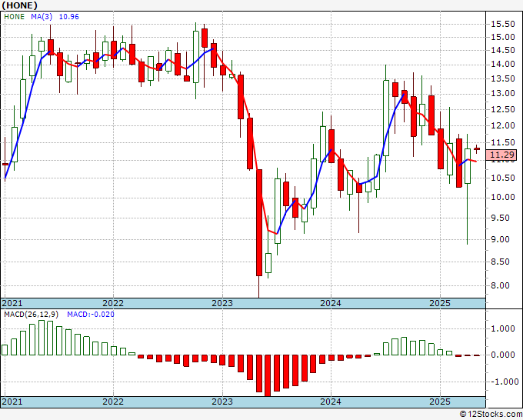Click 2023 on the price chart timeline
This screenshot has height=420, width=523.
pos(222,303)
